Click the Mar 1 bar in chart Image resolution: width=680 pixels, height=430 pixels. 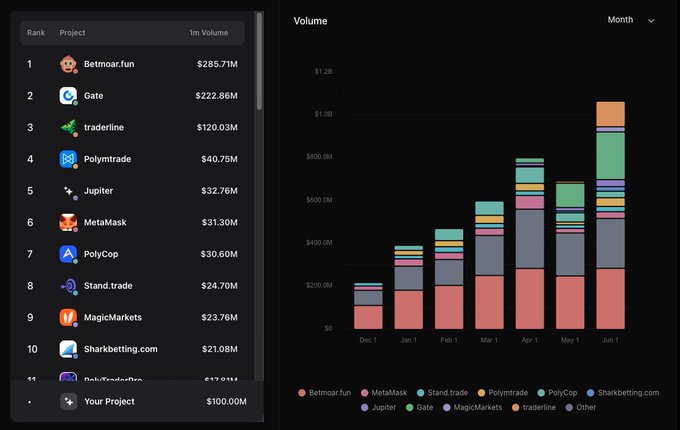click(489, 265)
